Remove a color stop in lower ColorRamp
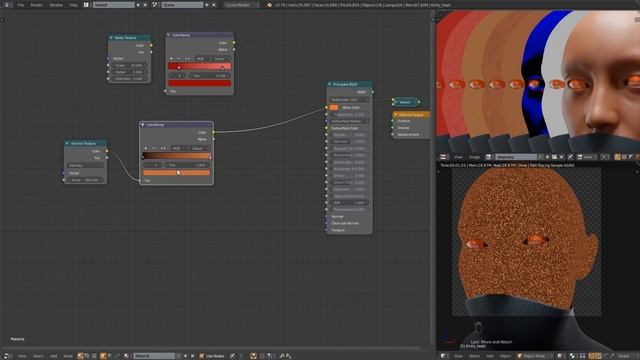Image resolution: width=640 pixels, height=360 pixels. pos(154,148)
